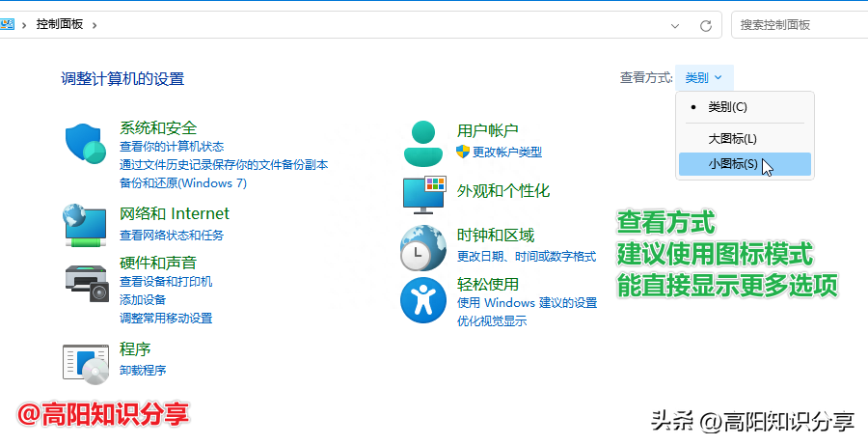868x445 pixels.
Task: Open Programs disc icon
Action: (86, 364)
